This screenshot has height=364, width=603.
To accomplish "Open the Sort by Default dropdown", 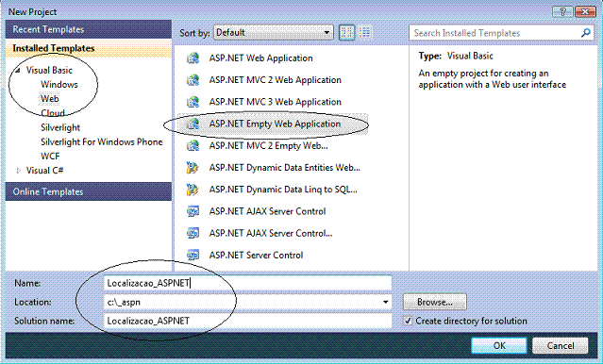I will [273, 33].
